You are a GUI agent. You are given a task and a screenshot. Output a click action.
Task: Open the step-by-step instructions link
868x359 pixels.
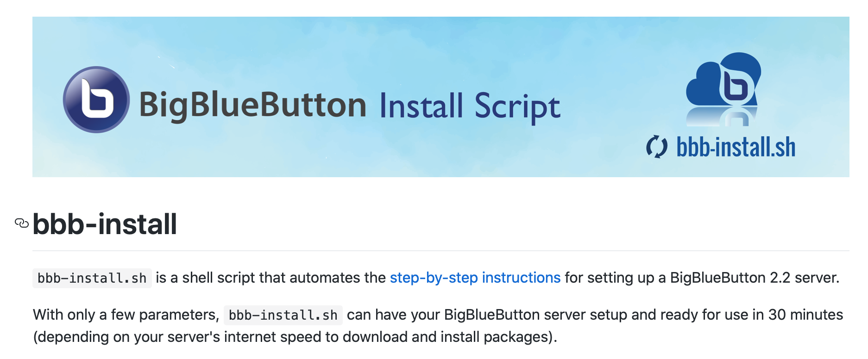pyautogui.click(x=475, y=278)
